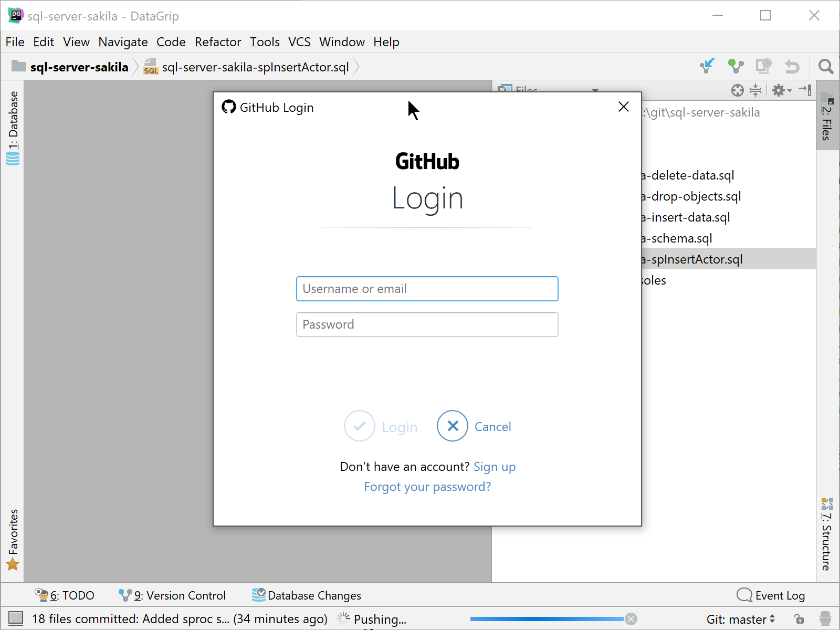Viewport: 840px width, 630px height.
Task: Open the Git: master branch popup
Action: [x=740, y=619]
